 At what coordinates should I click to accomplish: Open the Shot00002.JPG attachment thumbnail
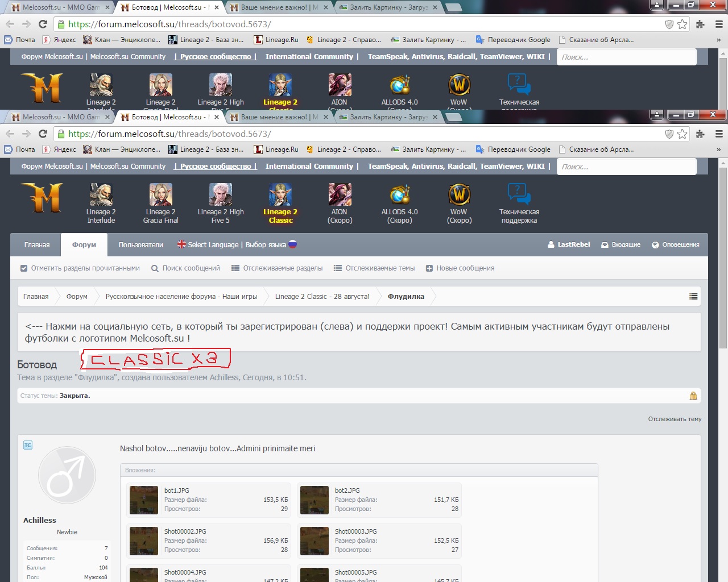coord(144,541)
